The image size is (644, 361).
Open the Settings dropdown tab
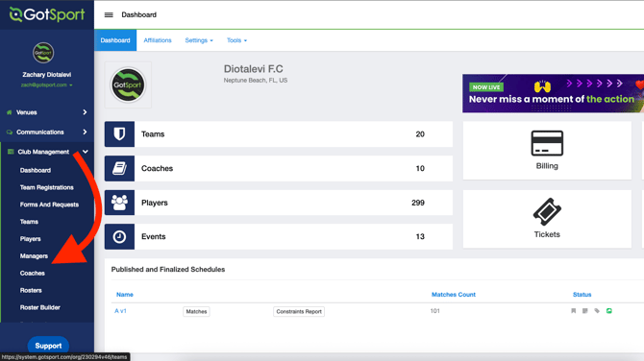199,40
